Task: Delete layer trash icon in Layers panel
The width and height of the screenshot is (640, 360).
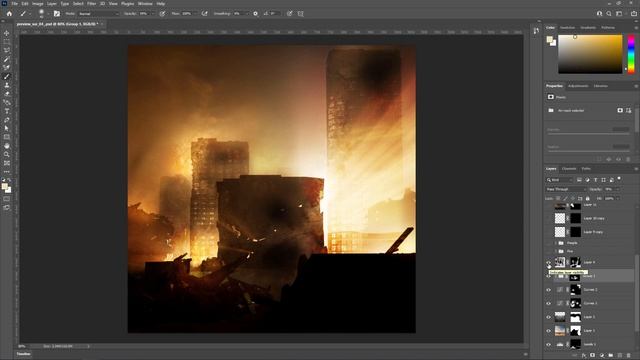Action: click(629, 356)
